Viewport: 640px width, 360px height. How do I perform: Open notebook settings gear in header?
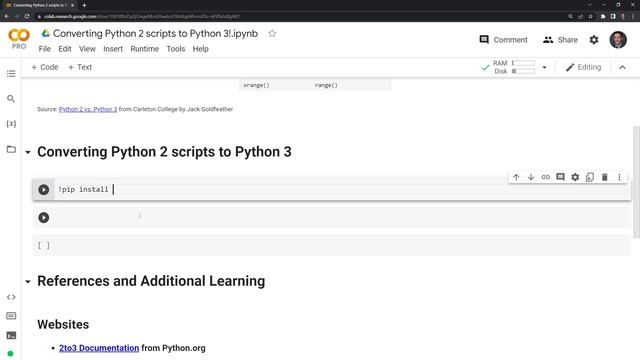click(594, 40)
